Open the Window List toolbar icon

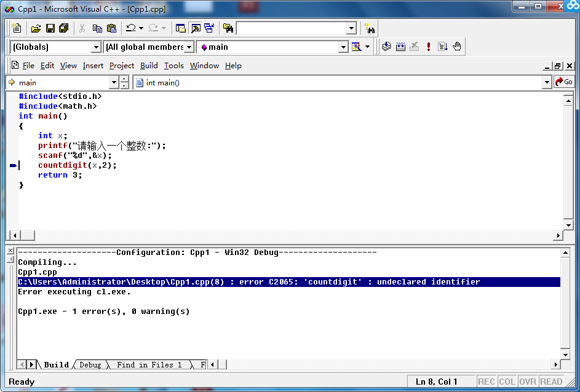209,28
